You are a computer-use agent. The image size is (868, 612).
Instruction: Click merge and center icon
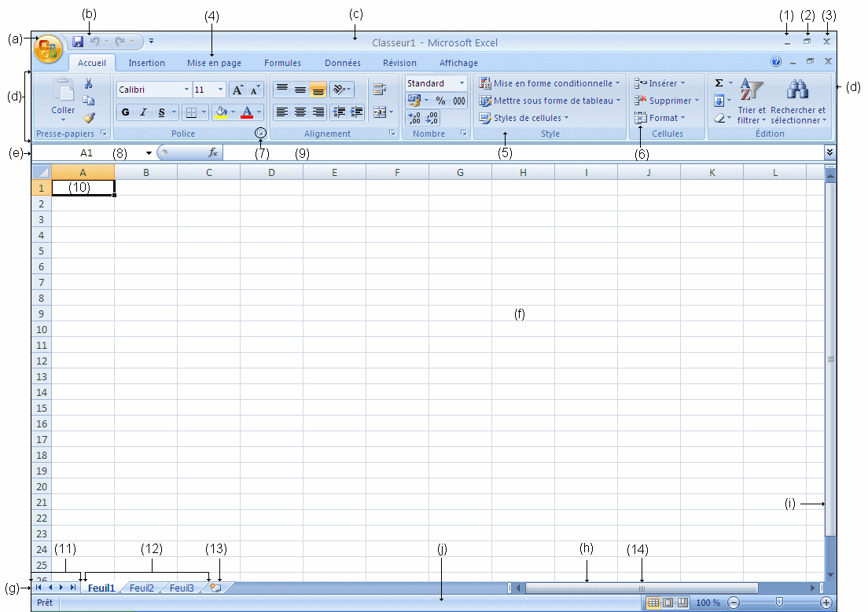(380, 112)
